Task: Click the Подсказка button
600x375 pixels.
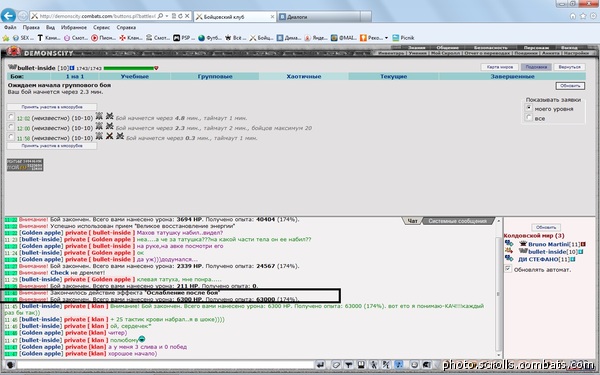Action: coord(536,67)
